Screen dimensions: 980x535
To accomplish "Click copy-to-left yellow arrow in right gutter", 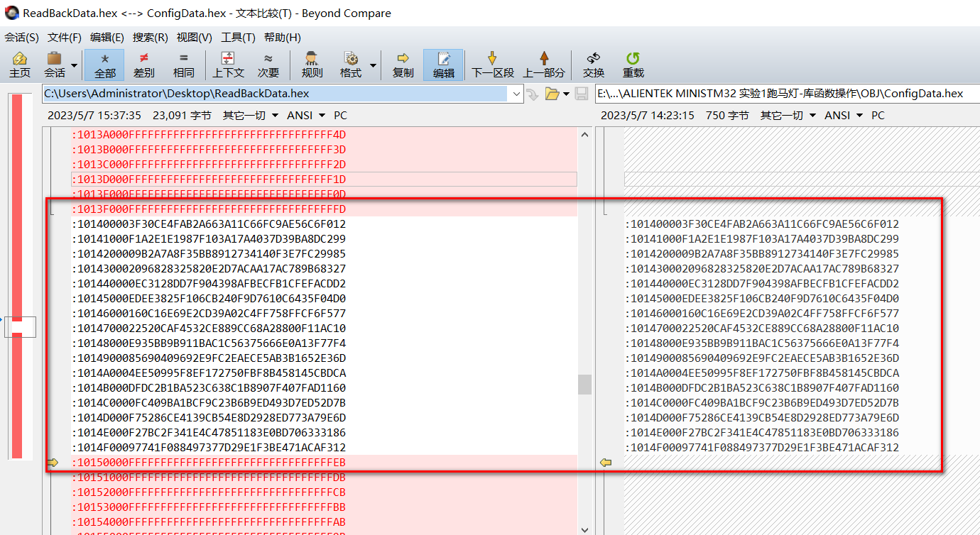I will [x=606, y=463].
